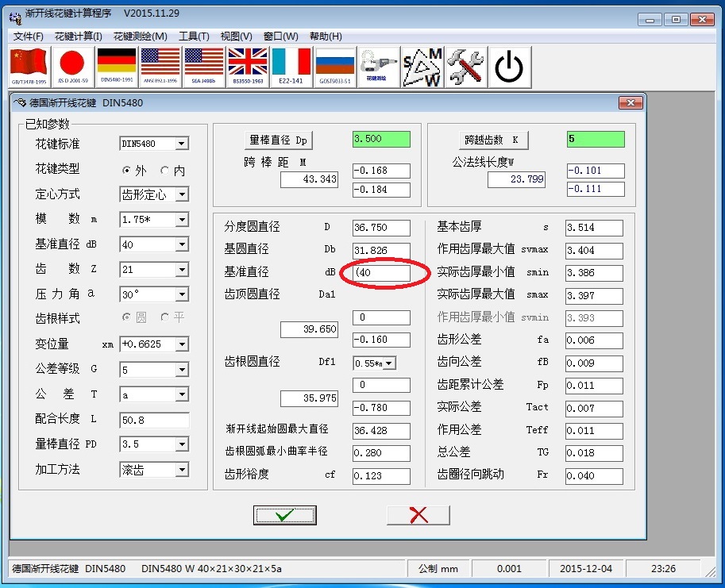Select flat (平) root style

(164, 317)
